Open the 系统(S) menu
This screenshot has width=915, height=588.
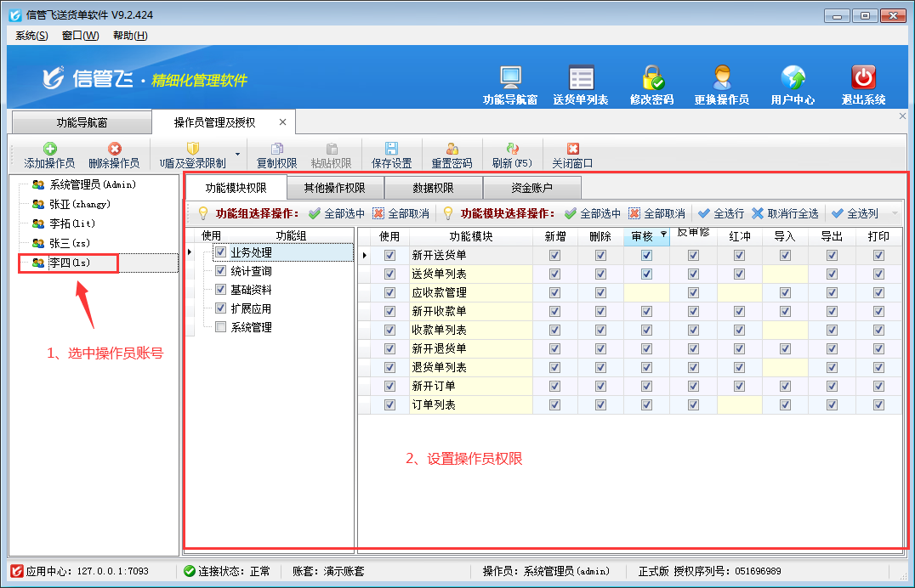click(31, 35)
